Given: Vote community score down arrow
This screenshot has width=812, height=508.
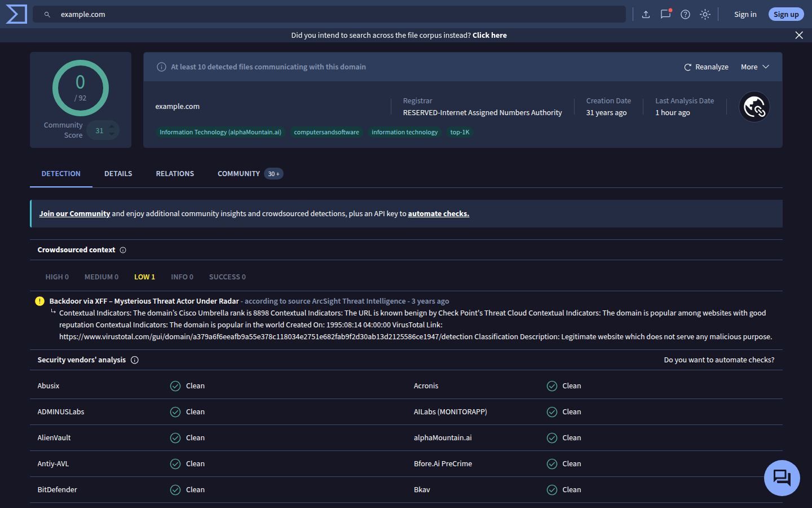Looking at the screenshot, I should click(x=112, y=134).
